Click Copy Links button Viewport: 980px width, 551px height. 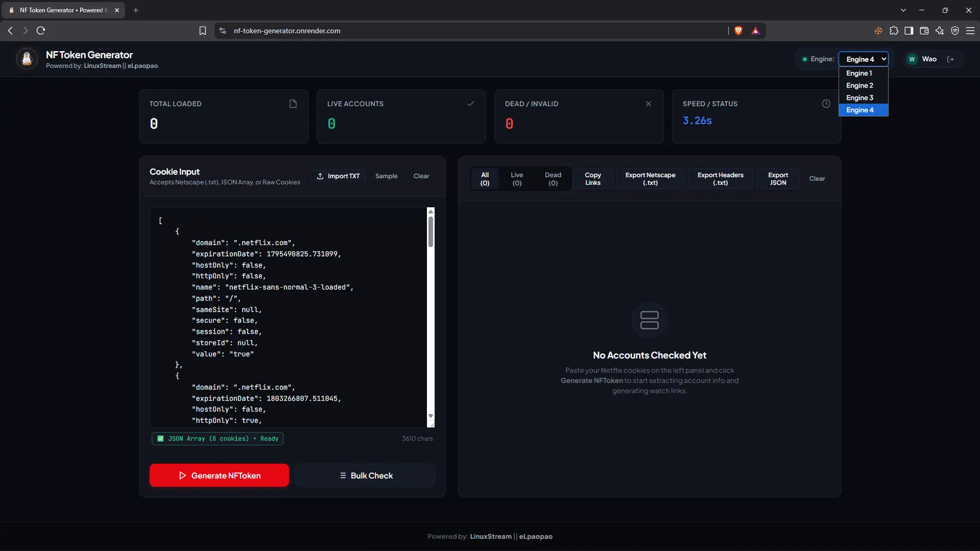coord(593,179)
